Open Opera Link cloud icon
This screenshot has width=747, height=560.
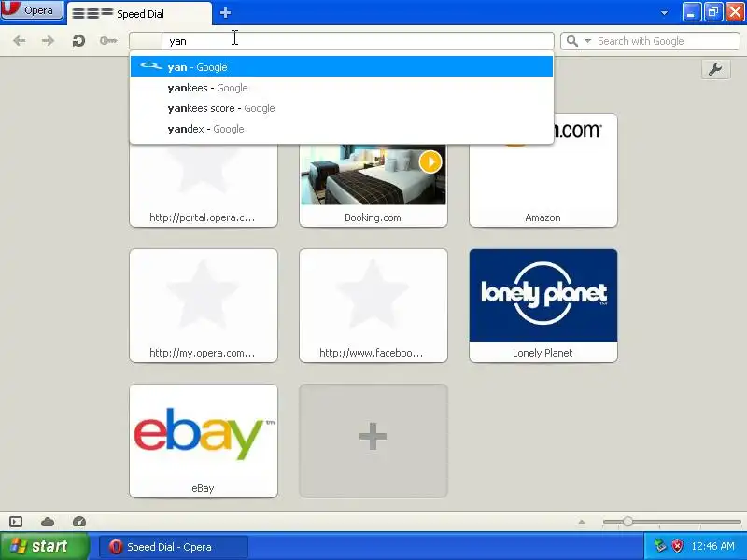[x=48, y=522]
